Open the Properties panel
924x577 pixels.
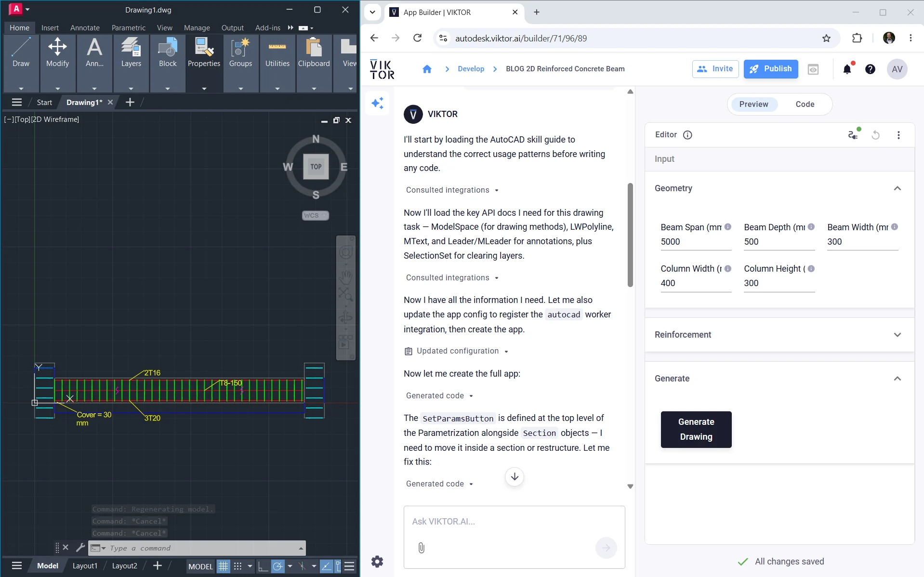(204, 63)
